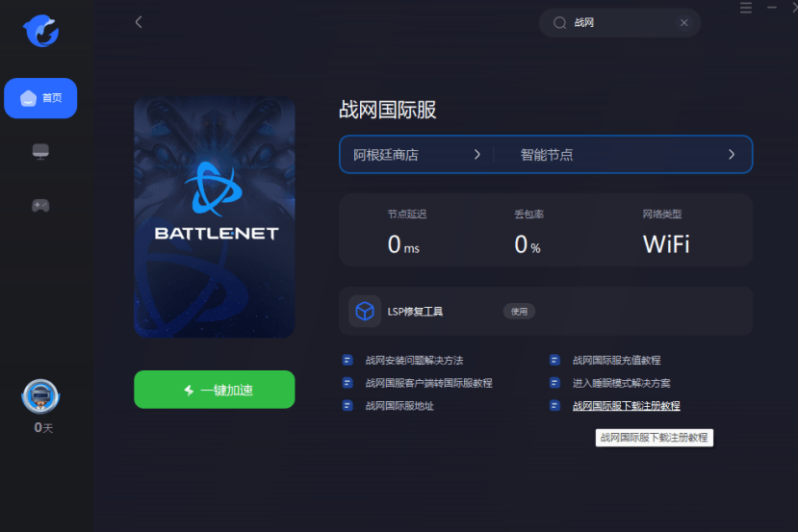Select the 首页 home tab
798x532 pixels.
click(x=40, y=98)
